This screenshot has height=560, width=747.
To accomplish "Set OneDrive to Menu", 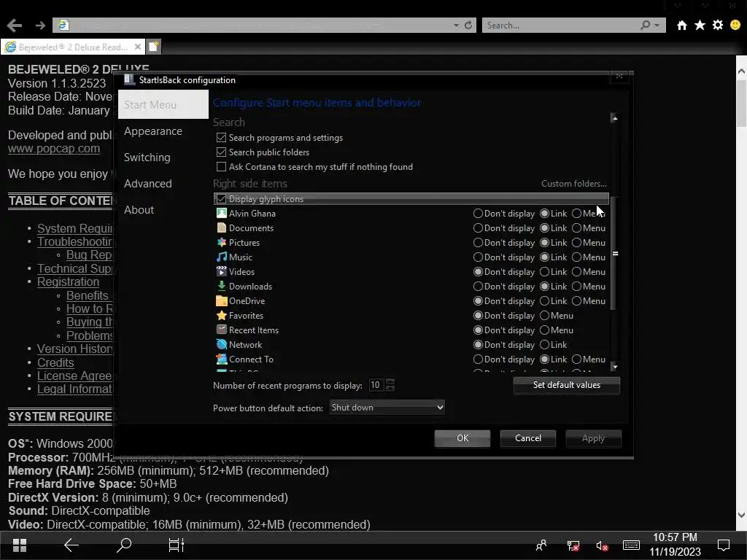I will coord(576,301).
